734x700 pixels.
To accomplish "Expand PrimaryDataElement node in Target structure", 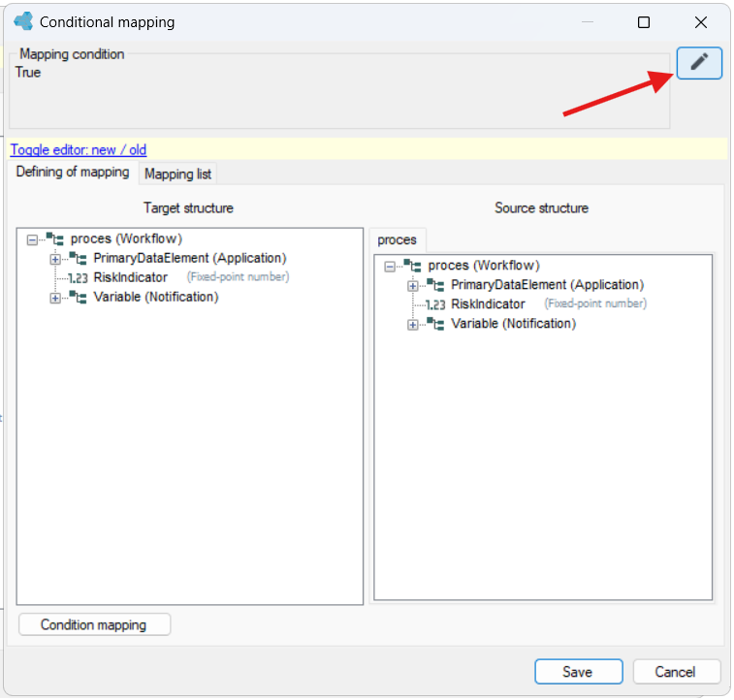I will point(55,259).
